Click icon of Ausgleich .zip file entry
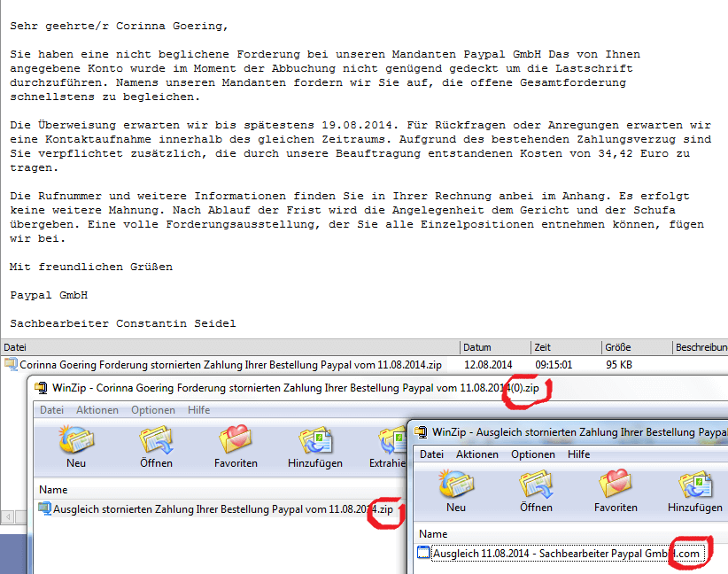 pos(44,509)
